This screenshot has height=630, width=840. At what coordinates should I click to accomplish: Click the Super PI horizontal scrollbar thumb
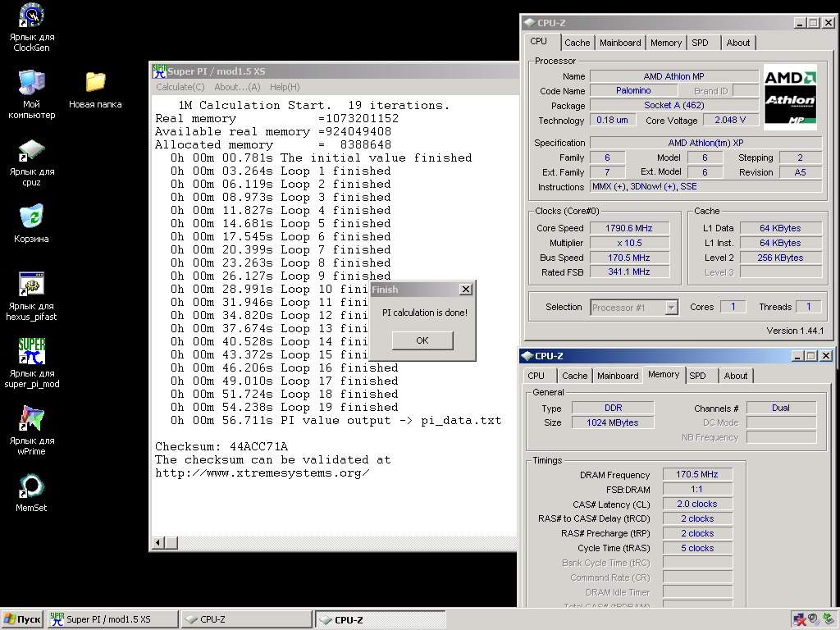171,543
